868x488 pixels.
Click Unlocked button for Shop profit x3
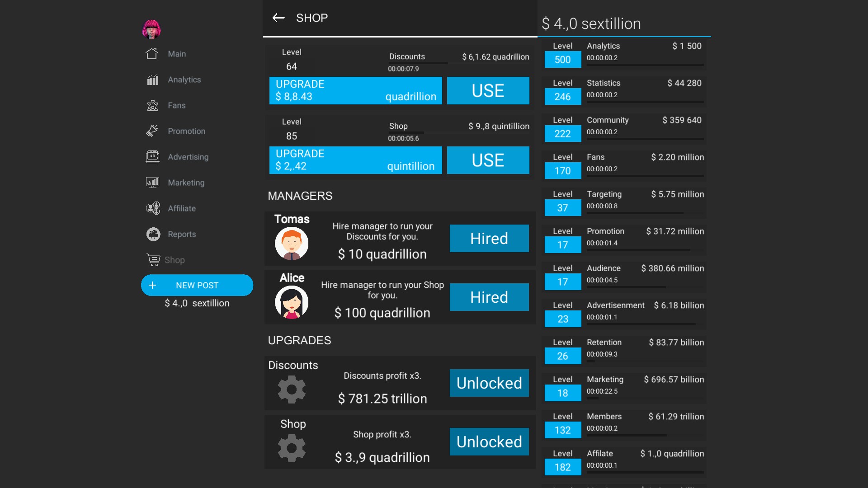click(489, 441)
